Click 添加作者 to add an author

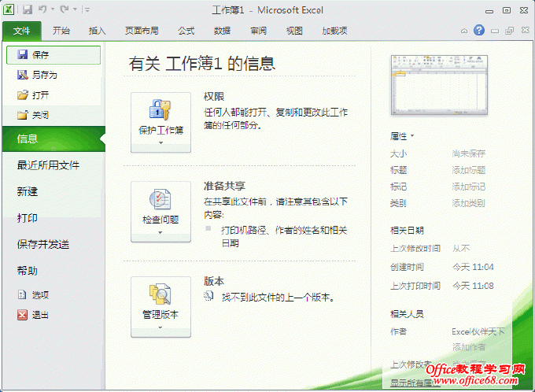[x=468, y=347]
